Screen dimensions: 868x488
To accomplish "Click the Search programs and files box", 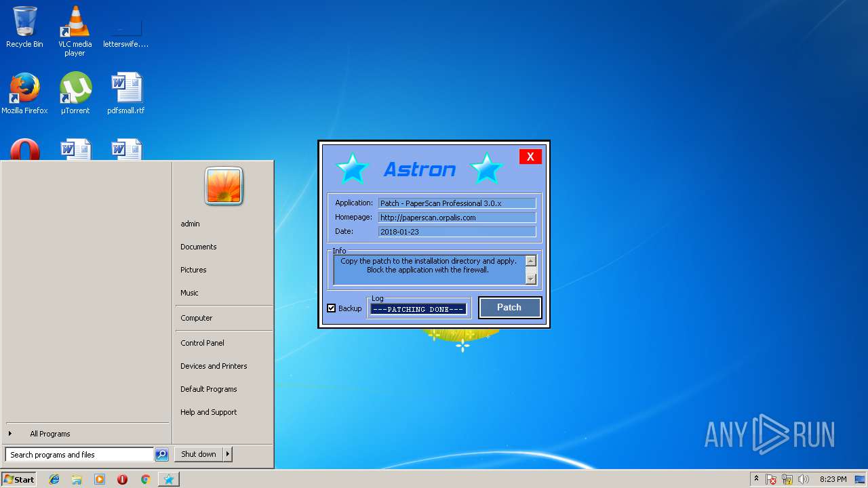I will (79, 455).
